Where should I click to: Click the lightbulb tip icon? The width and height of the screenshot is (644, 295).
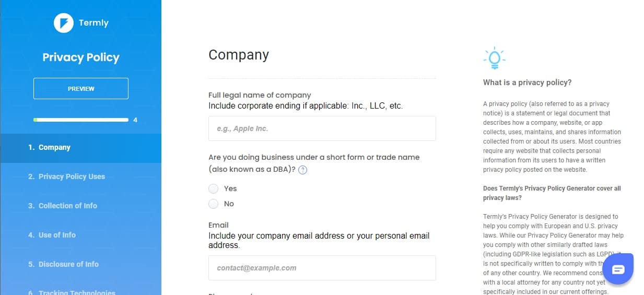pyautogui.click(x=494, y=58)
